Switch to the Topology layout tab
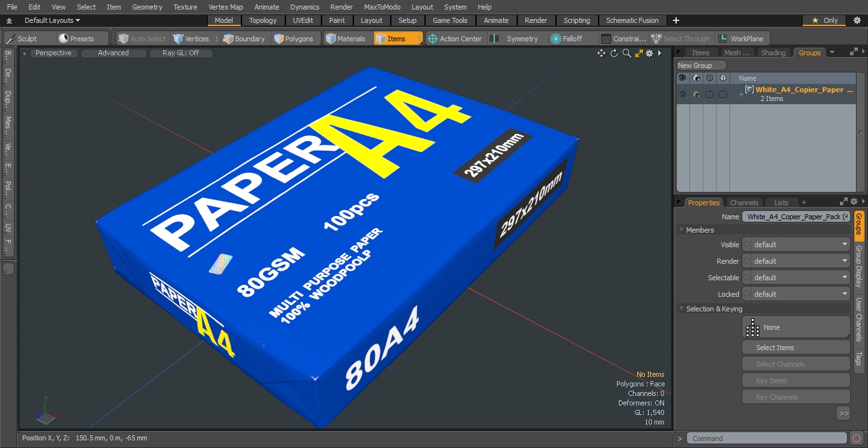This screenshot has height=448, width=868. 263,20
